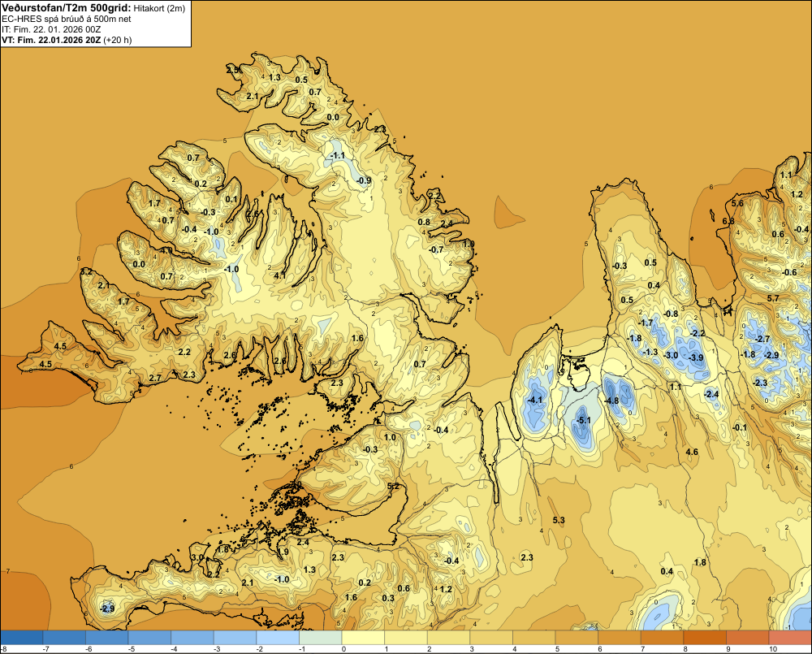Screen dimensions: 812x654
Task: Click the 'EC-HRES spá brúuð á 500m net' line
Action: coord(67,19)
